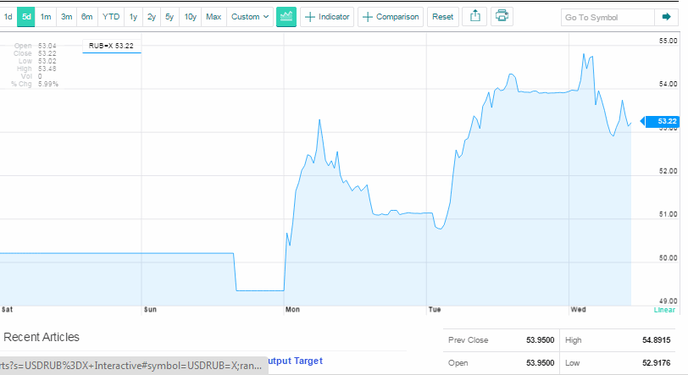The height and width of the screenshot is (375, 688).
Task: Select the 6m time range
Action: point(87,17)
